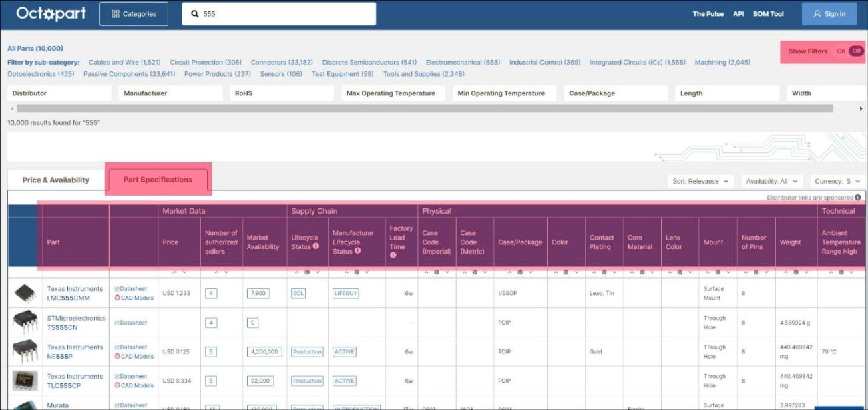Click the Factory Lead Time info icon
The height and width of the screenshot is (410, 868).
tap(393, 255)
